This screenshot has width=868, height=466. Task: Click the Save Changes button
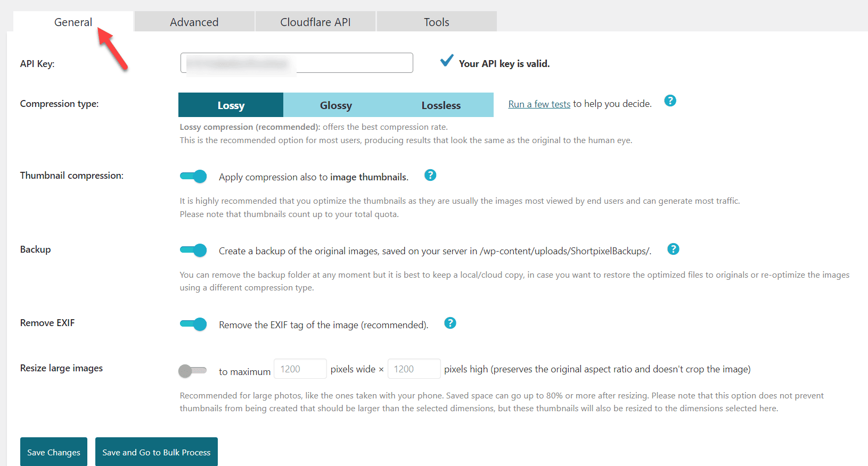tap(54, 452)
